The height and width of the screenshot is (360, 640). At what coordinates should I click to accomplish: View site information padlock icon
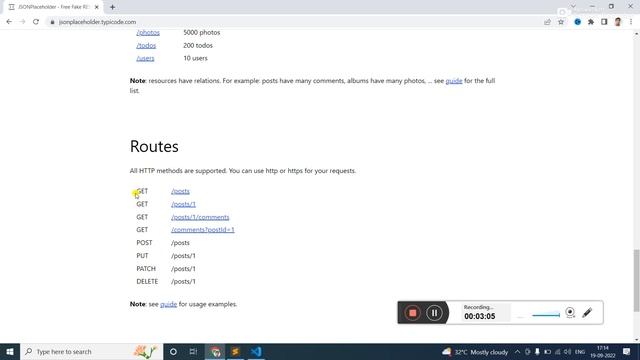pyautogui.click(x=52, y=22)
